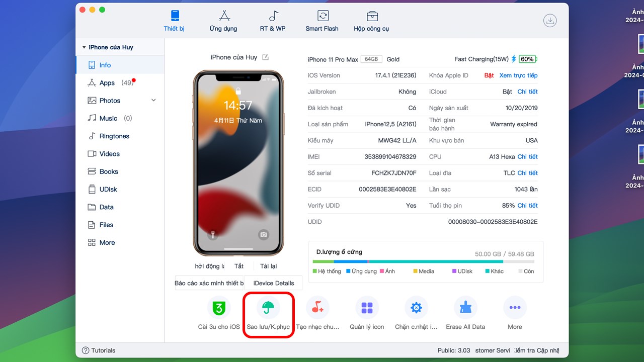The height and width of the screenshot is (362, 644).
Task: Click the IMEI value 353899104678329
Action: tap(390, 157)
